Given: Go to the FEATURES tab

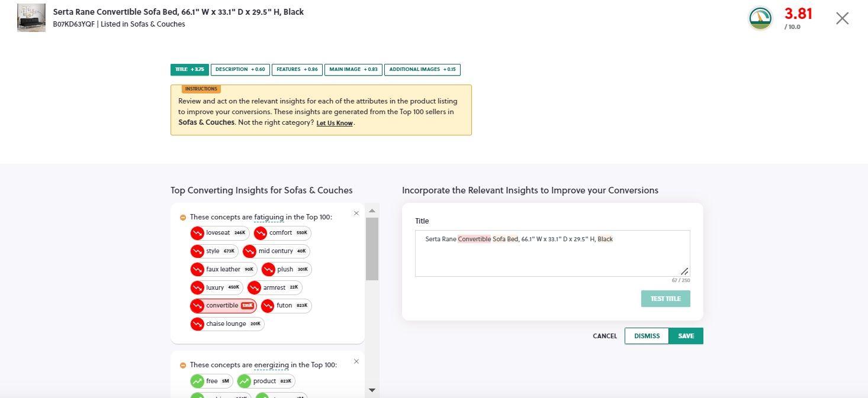Looking at the screenshot, I should pos(297,70).
